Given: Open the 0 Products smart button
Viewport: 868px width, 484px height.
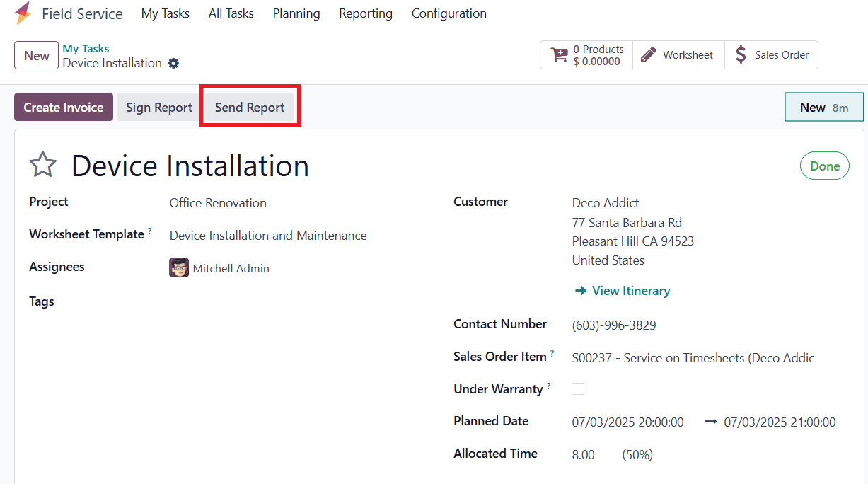Looking at the screenshot, I should [x=586, y=55].
